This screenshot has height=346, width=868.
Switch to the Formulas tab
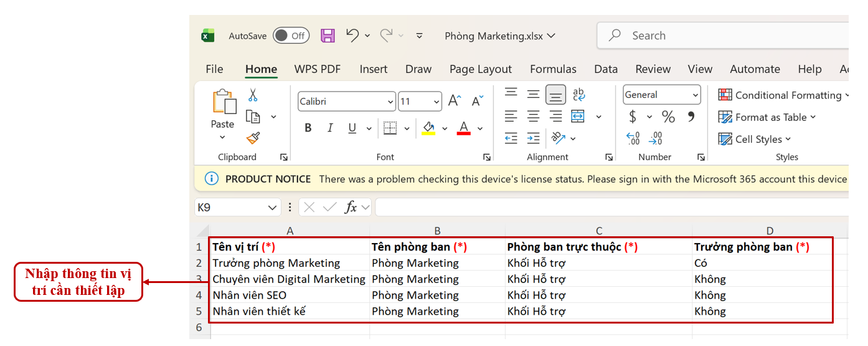tap(553, 69)
